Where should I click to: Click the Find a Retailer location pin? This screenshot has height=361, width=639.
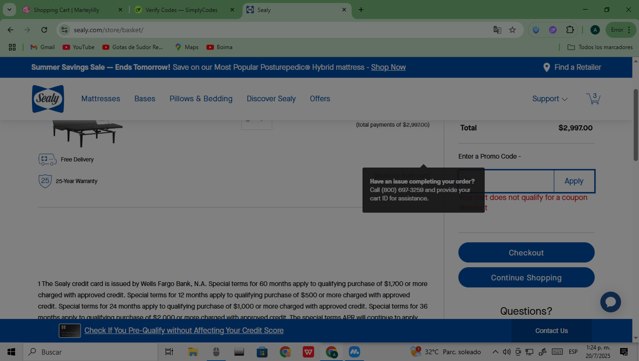pos(546,67)
